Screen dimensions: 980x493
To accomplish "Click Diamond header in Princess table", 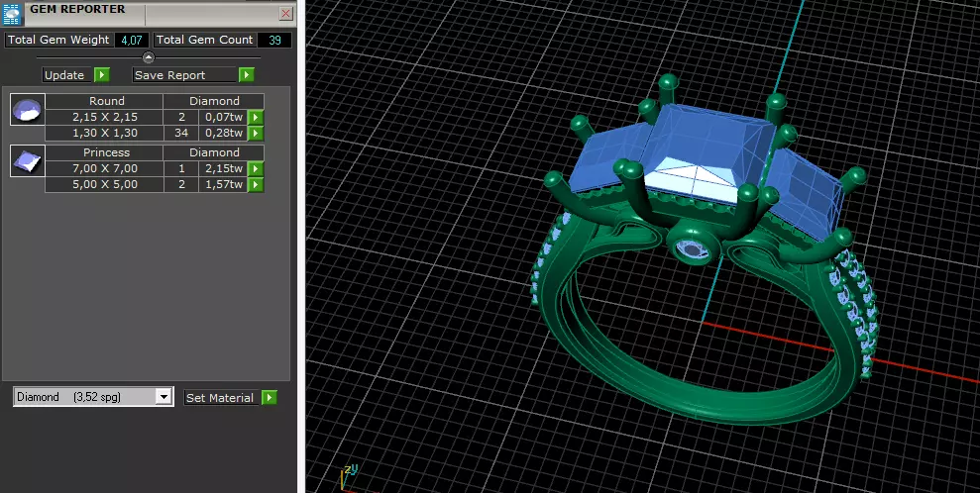I will 214,152.
